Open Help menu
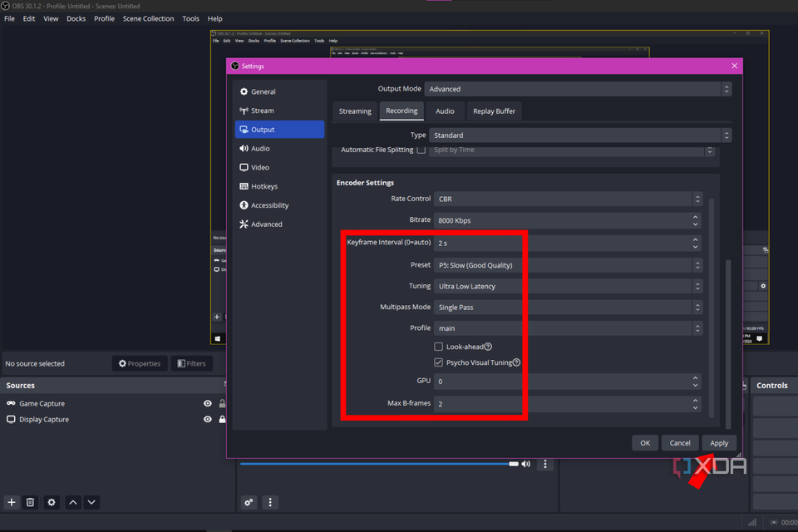Image resolution: width=798 pixels, height=532 pixels. pos(214,18)
